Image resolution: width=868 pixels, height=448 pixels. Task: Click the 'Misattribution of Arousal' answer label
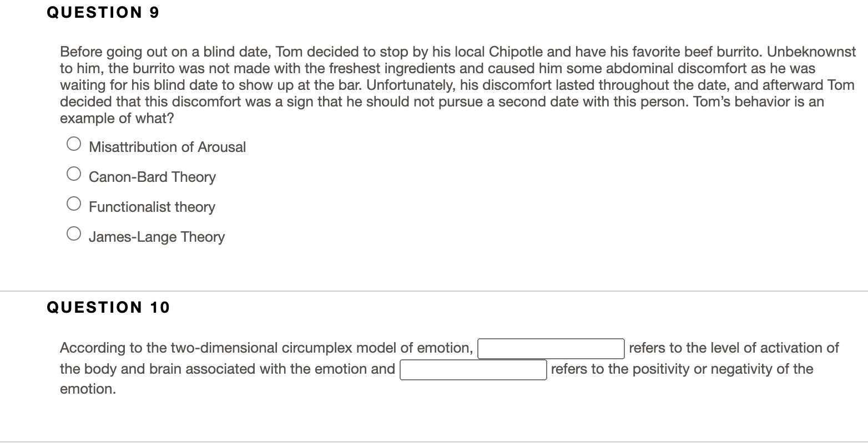click(x=167, y=147)
